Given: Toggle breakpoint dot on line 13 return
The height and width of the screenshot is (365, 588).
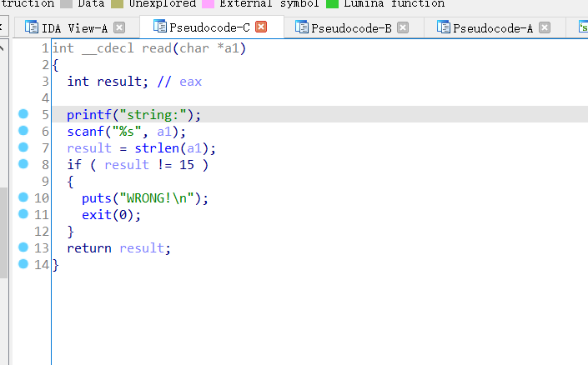Looking at the screenshot, I should tap(23, 247).
